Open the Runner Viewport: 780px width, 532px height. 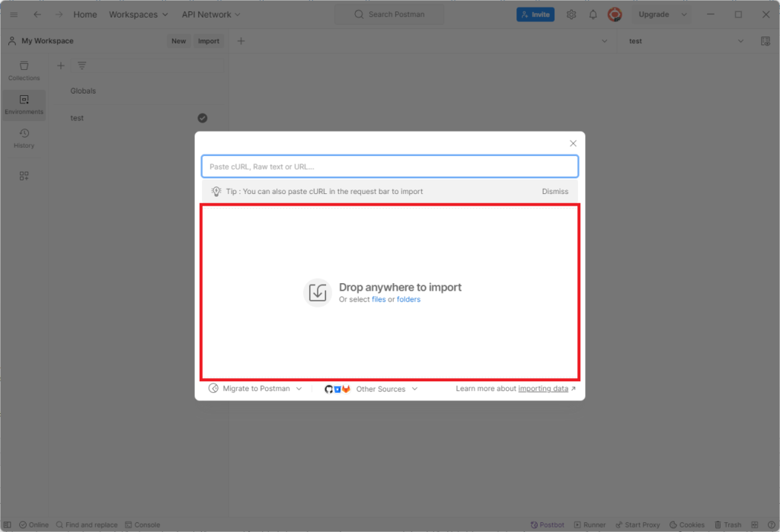[x=590, y=524]
